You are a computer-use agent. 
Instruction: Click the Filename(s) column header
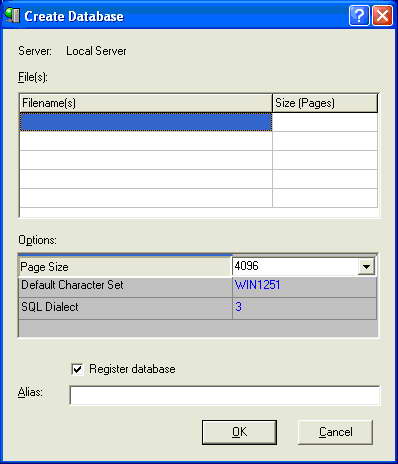[146, 103]
